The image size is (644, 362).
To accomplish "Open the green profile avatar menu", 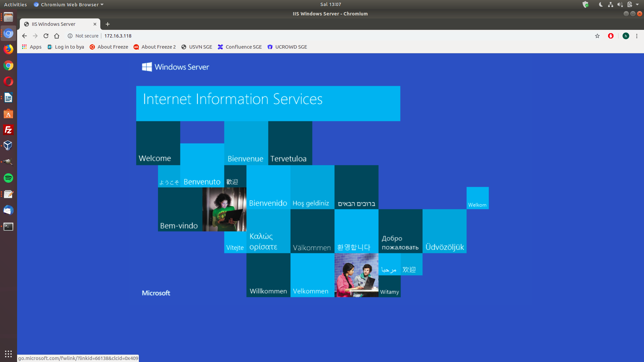I will click(626, 36).
